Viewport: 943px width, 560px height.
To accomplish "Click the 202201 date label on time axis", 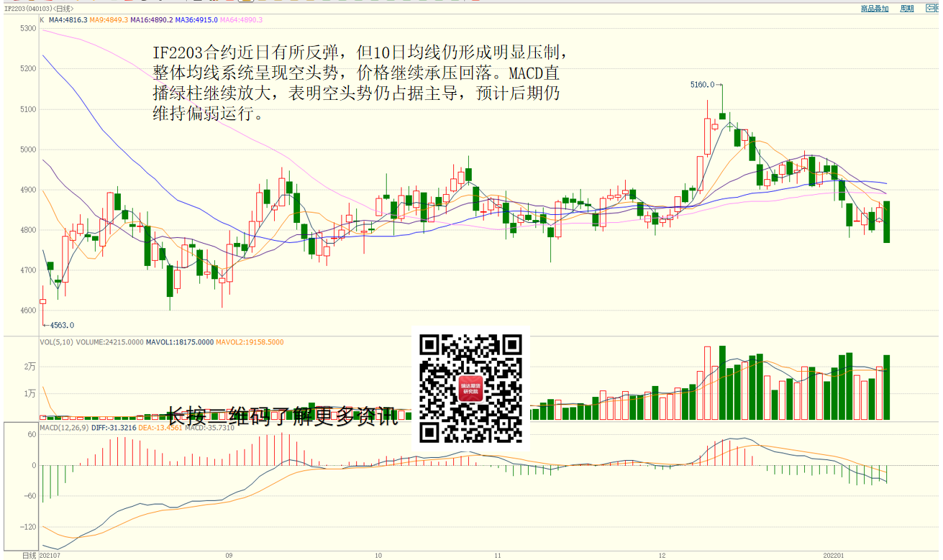I will coord(834,555).
